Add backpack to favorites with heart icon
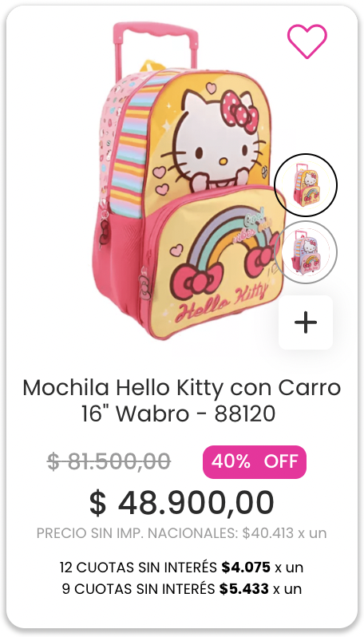 click(307, 41)
